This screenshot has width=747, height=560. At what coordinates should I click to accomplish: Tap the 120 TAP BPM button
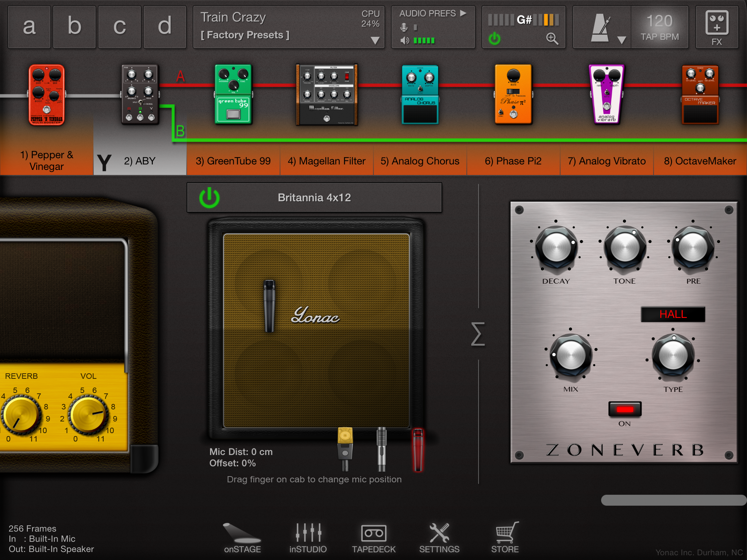coord(659,27)
